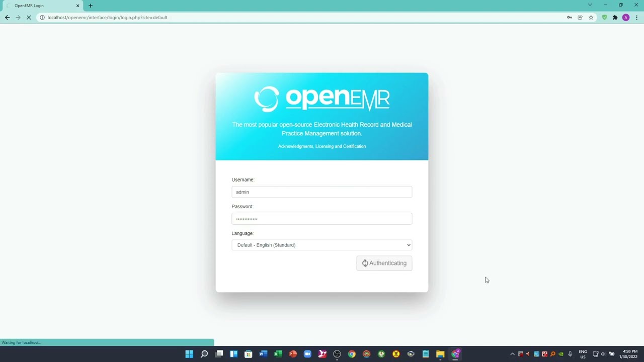The width and height of the screenshot is (644, 362).
Task: Launch Excel from taskbar
Action: tap(278, 354)
